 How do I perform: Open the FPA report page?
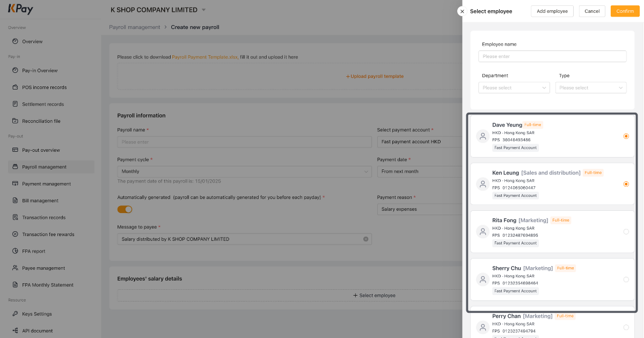(35, 251)
